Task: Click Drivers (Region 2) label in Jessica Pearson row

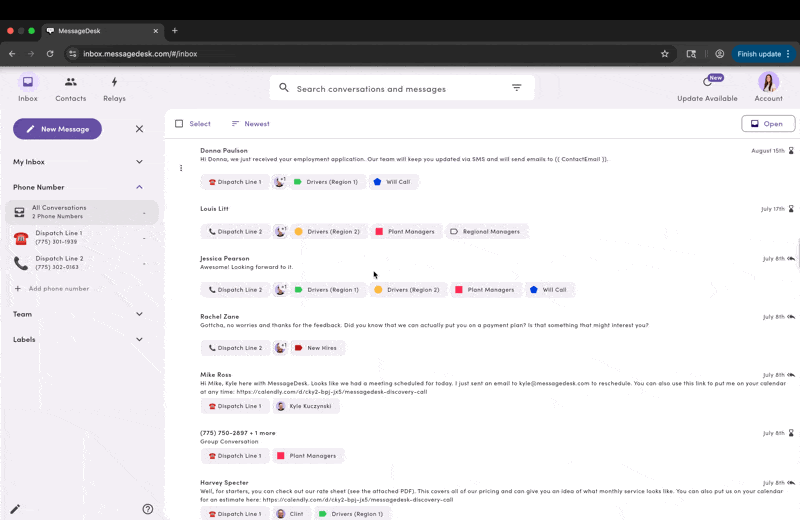Action: (407, 290)
